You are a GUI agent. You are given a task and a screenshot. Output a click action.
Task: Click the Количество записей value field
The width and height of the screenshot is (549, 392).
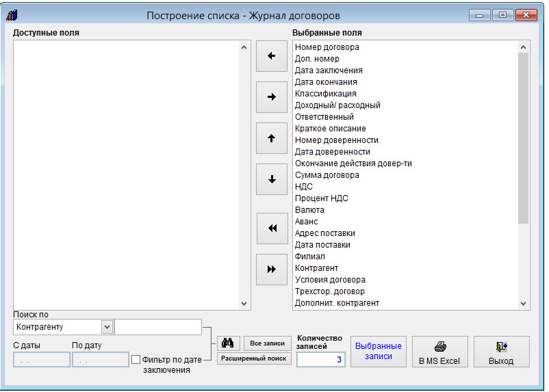pos(321,359)
